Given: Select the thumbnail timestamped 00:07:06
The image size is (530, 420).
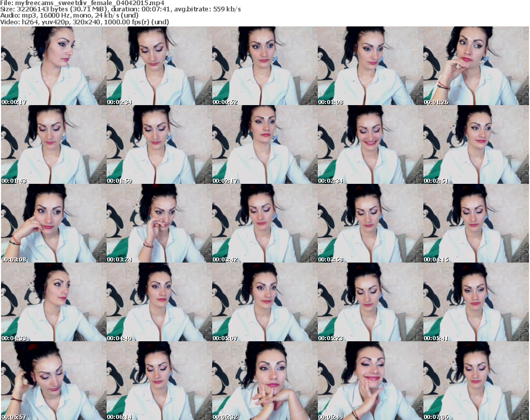Looking at the screenshot, I should [476, 381].
